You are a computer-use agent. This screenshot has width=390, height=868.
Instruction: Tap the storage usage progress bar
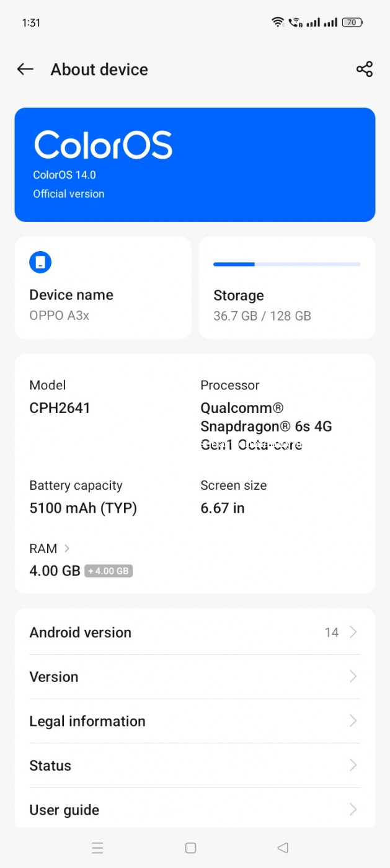pos(286,265)
